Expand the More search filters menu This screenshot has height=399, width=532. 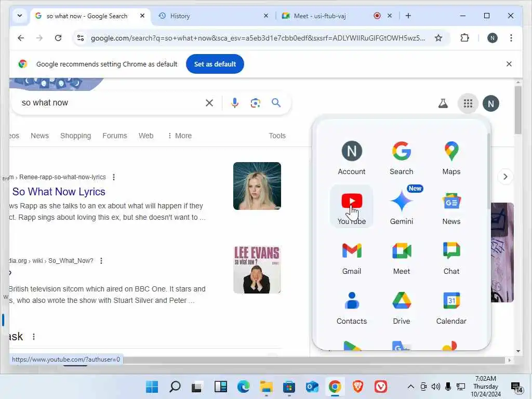point(180,136)
